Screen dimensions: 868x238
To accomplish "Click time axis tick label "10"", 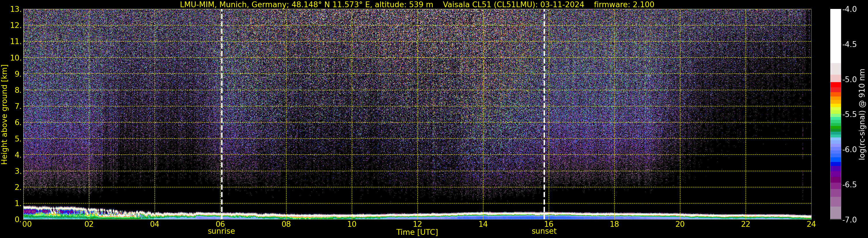I will pos(352,224).
